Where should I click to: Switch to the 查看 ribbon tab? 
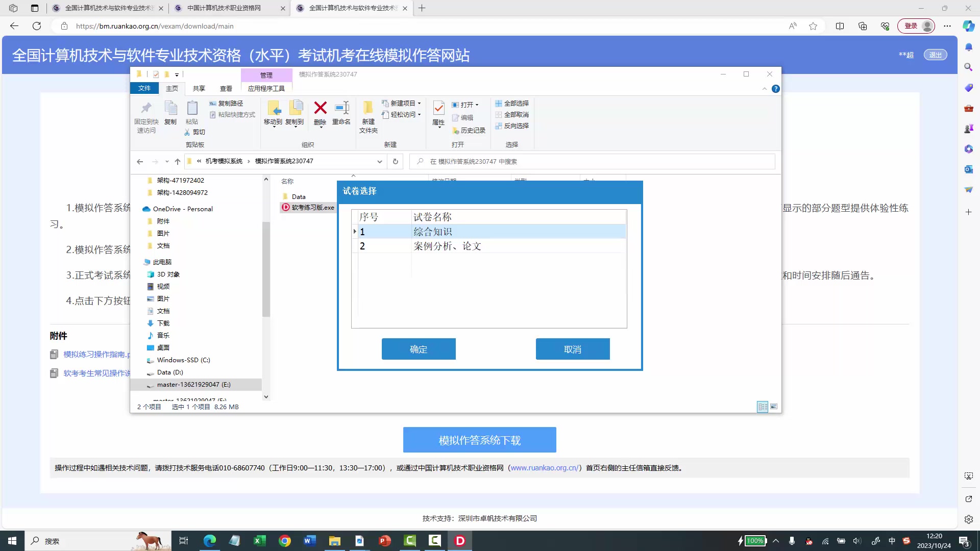click(226, 88)
